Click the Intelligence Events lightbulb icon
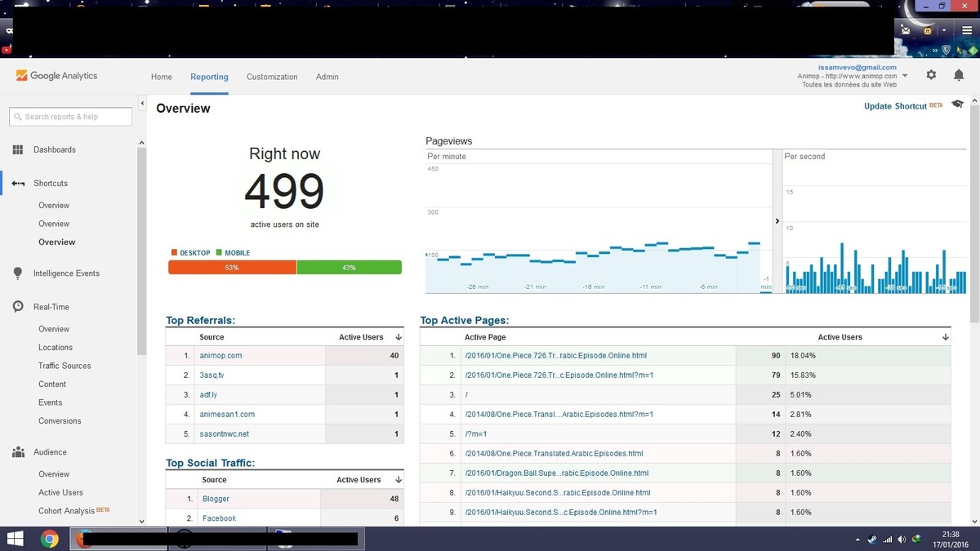Viewport: 980px width, 551px height. pyautogui.click(x=18, y=273)
